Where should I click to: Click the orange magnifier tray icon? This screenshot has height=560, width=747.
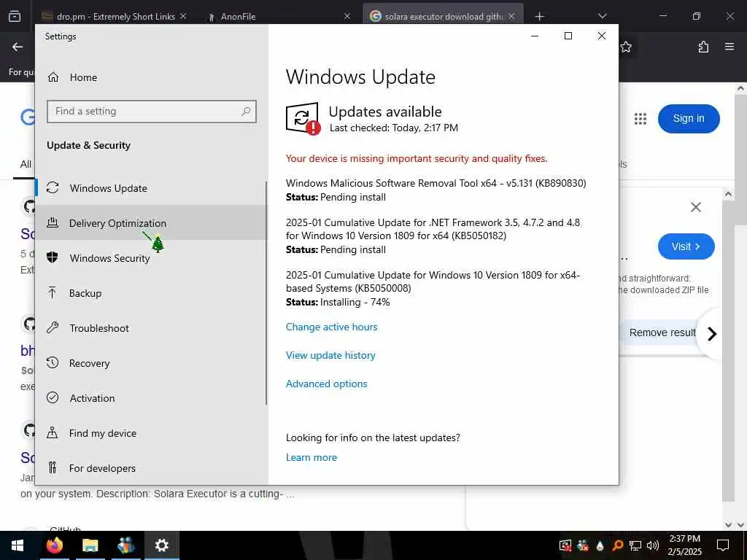coord(617,545)
